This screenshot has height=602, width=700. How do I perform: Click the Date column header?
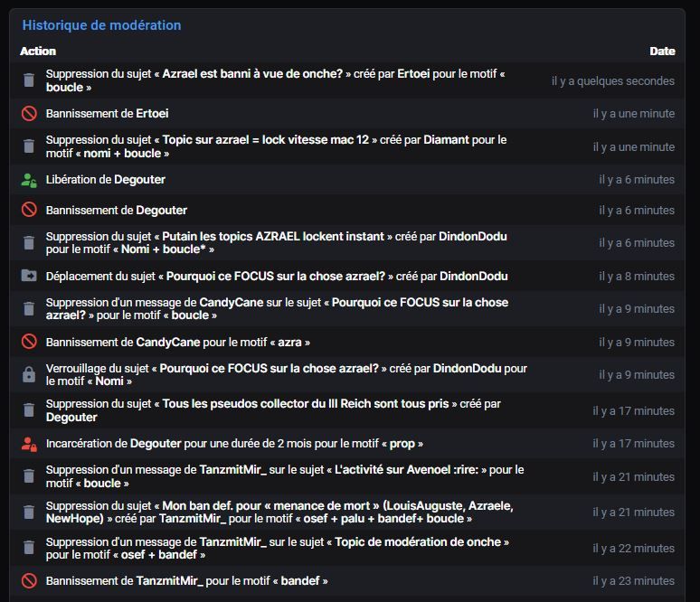point(662,52)
